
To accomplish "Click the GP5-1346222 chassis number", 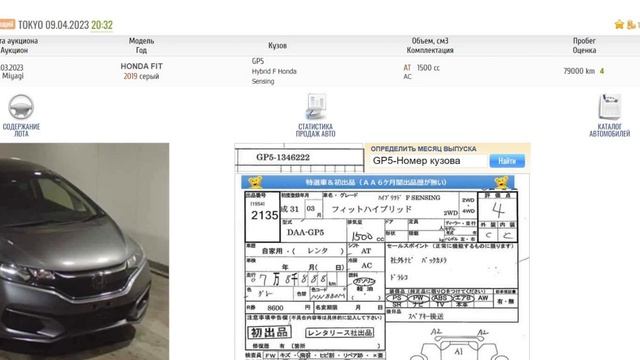I will coord(283,157).
